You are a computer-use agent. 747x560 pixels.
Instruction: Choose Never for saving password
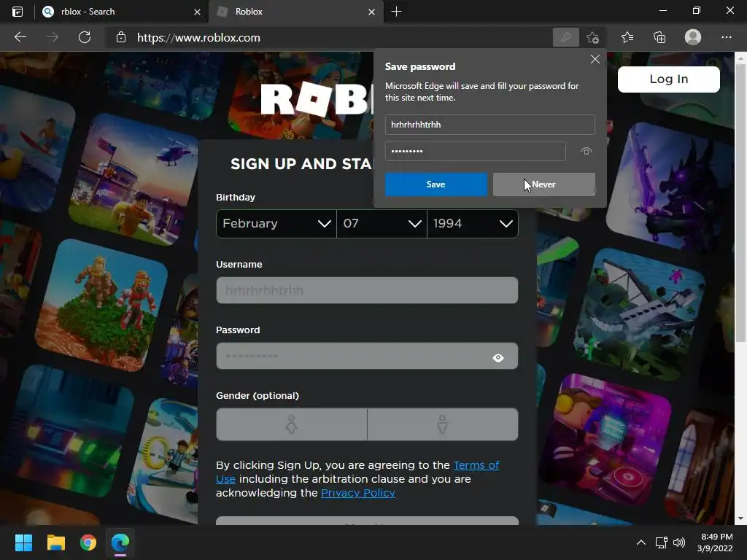[x=544, y=184]
